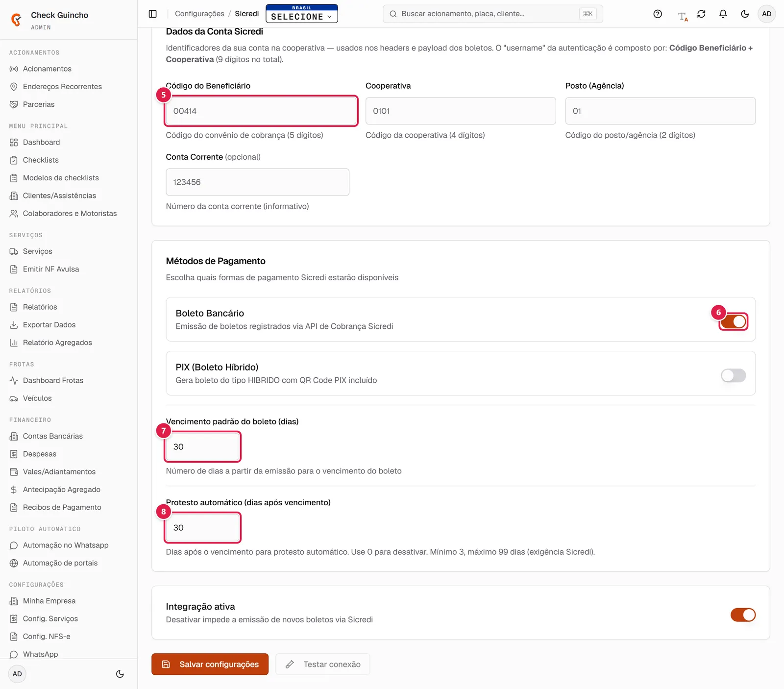Go to Configurações breadcrumb
This screenshot has width=784, height=689.
point(199,14)
